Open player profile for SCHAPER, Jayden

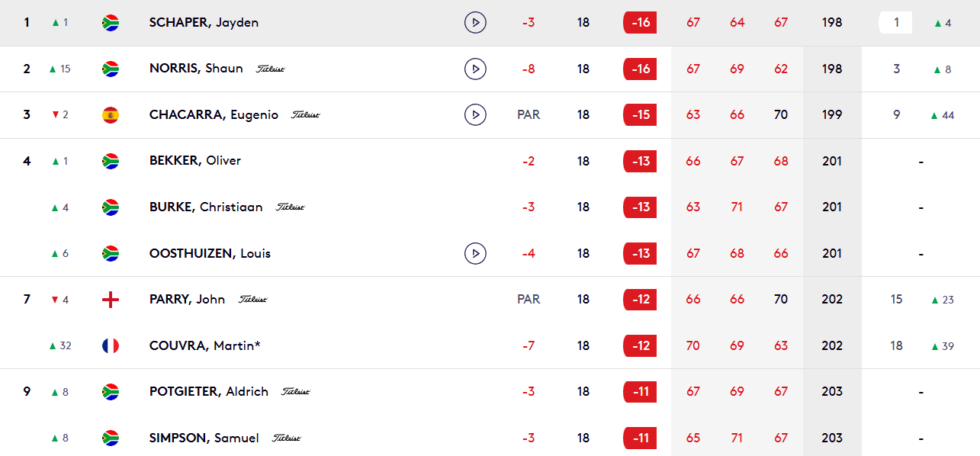click(x=204, y=23)
